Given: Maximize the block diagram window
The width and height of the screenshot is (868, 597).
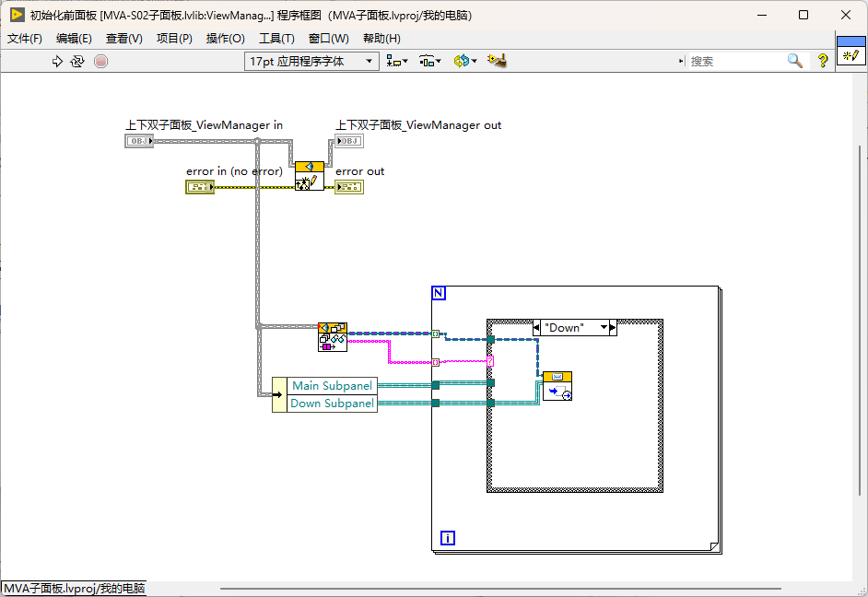Looking at the screenshot, I should tap(803, 15).
